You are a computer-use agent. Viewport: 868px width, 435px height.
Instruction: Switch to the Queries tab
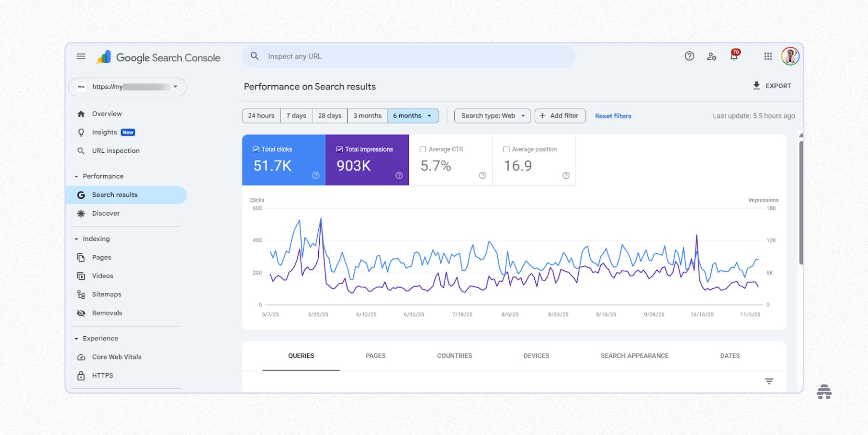tap(301, 356)
